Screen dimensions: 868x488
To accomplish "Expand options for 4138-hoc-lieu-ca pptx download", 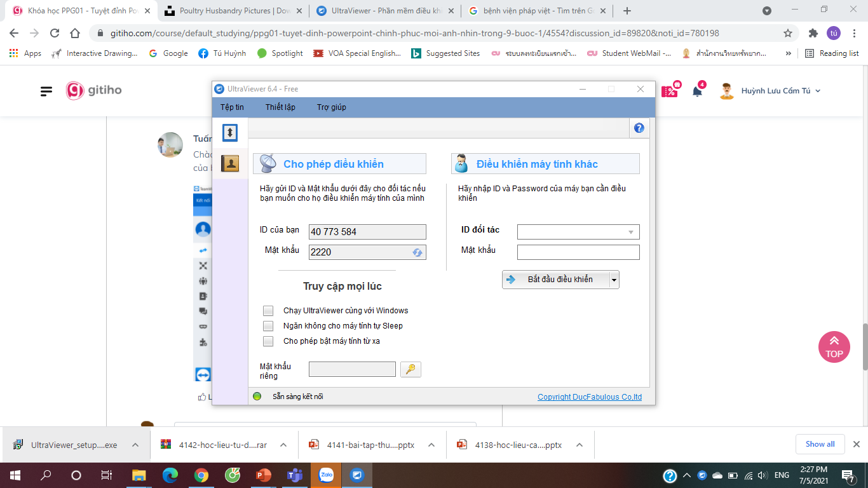I will click(x=580, y=445).
